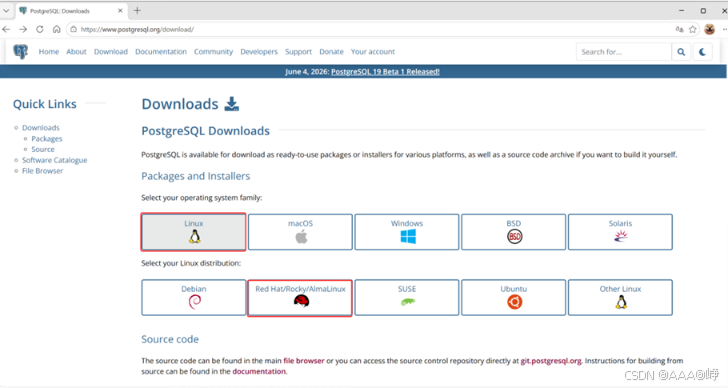Click the Search for... input field
728x388 pixels.
(624, 52)
